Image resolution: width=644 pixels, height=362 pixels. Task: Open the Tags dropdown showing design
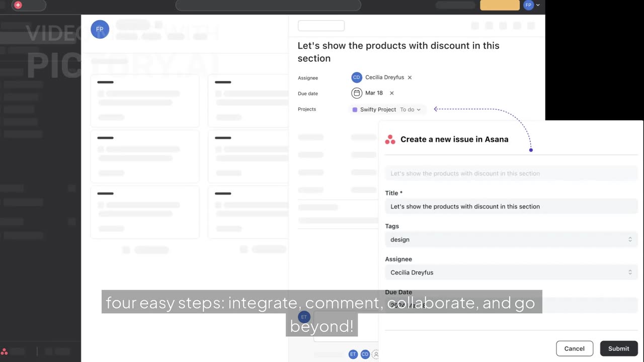point(511,240)
